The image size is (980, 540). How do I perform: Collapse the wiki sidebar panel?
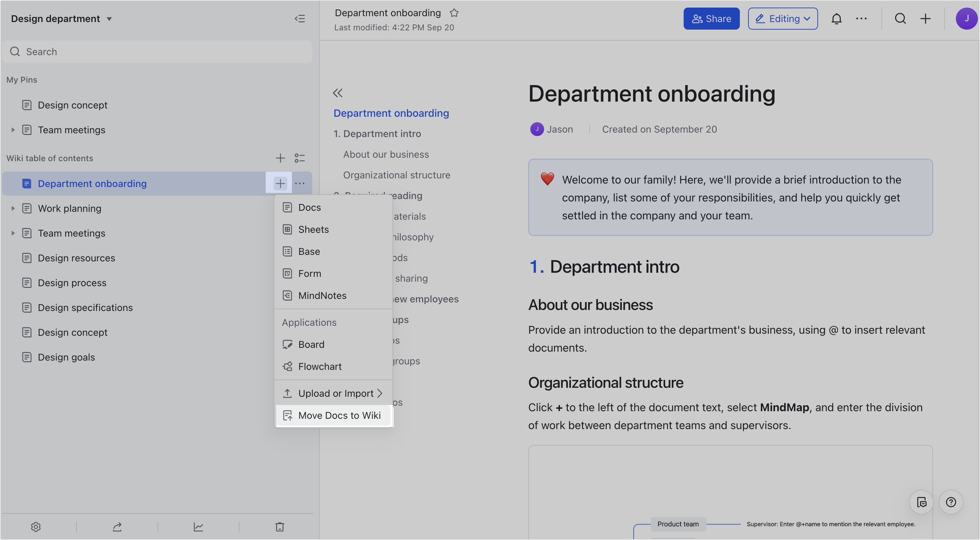click(x=300, y=19)
